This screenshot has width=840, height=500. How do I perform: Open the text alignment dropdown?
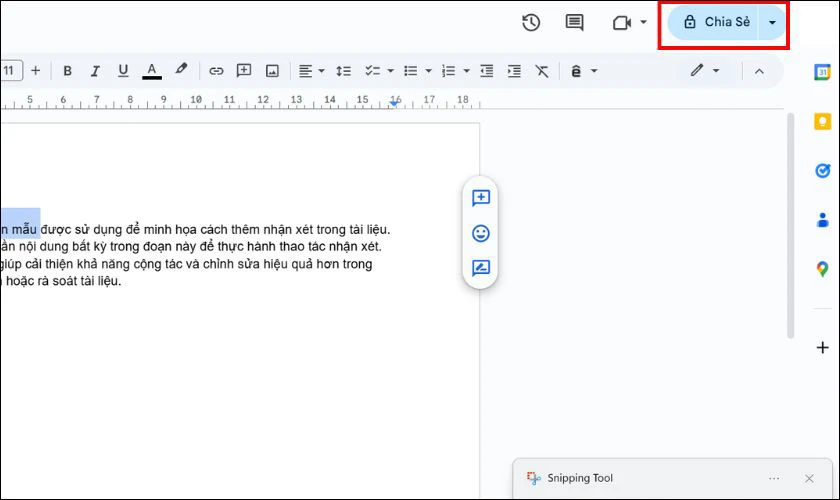point(311,71)
